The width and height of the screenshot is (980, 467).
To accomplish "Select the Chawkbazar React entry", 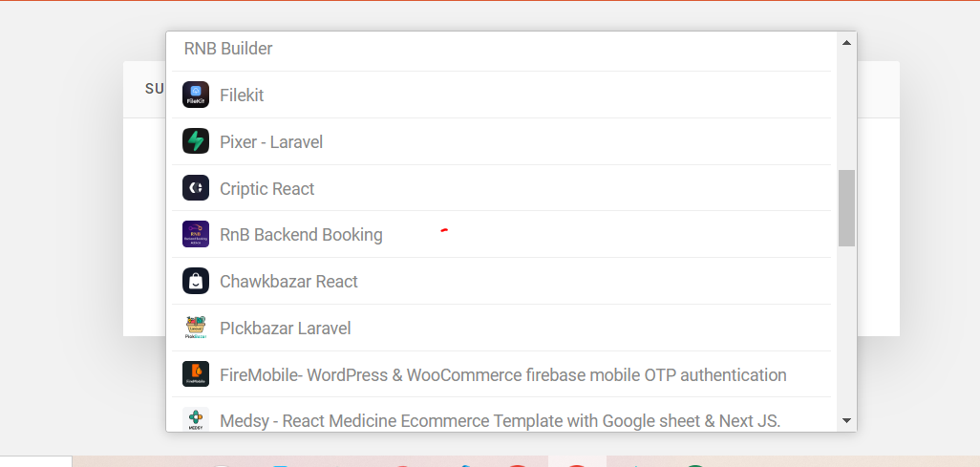I will pyautogui.click(x=501, y=282).
